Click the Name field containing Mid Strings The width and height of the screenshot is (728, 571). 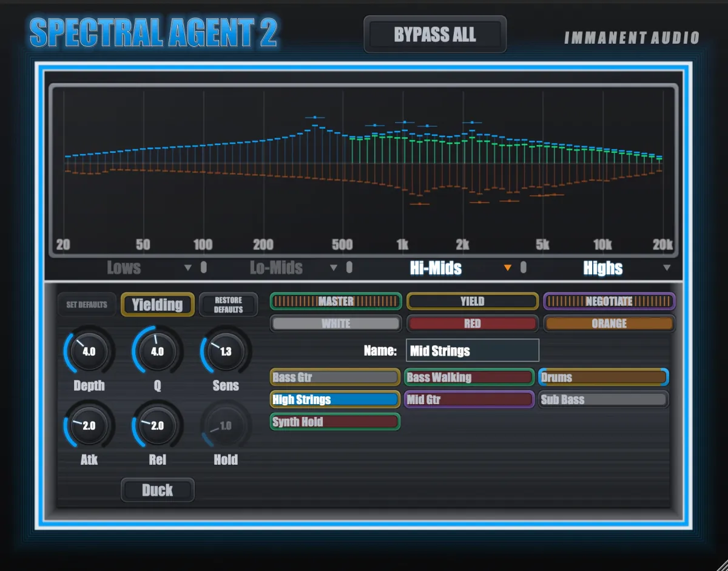tap(472, 351)
